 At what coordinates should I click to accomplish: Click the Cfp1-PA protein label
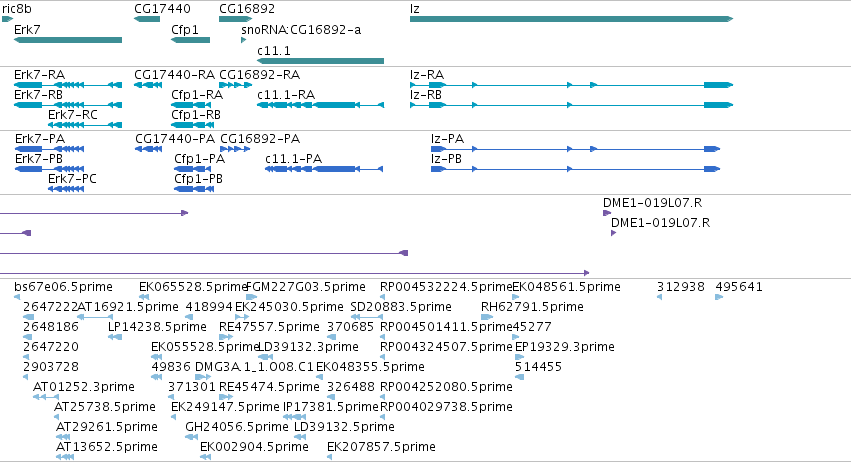[199, 159]
